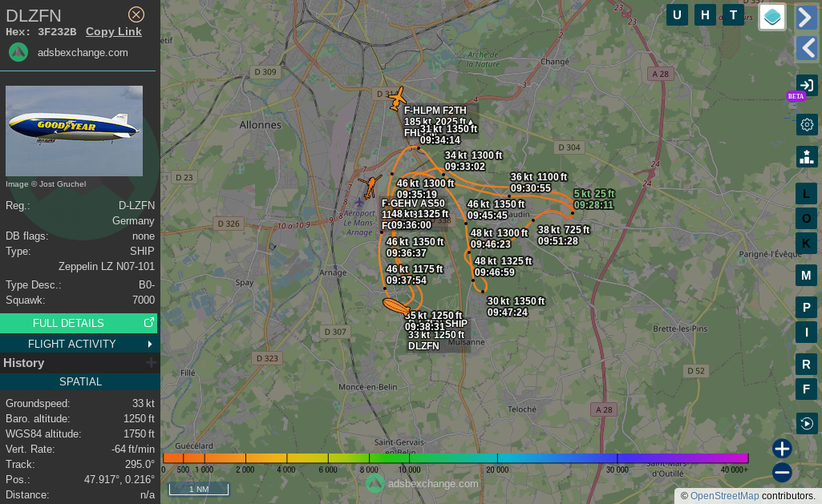Click the altitude color scale bar
The height and width of the screenshot is (504, 822).
point(455,458)
